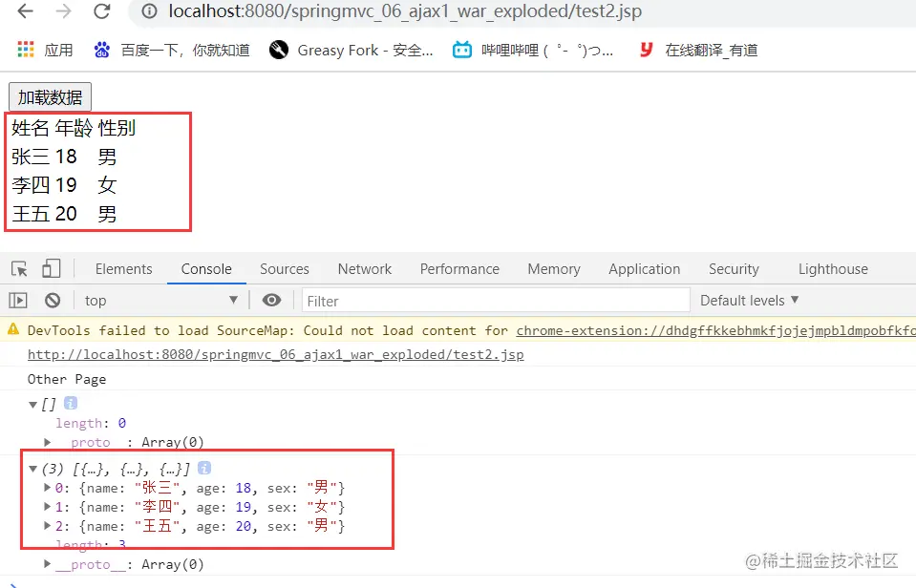Click 女 in the 李四 row

107,185
